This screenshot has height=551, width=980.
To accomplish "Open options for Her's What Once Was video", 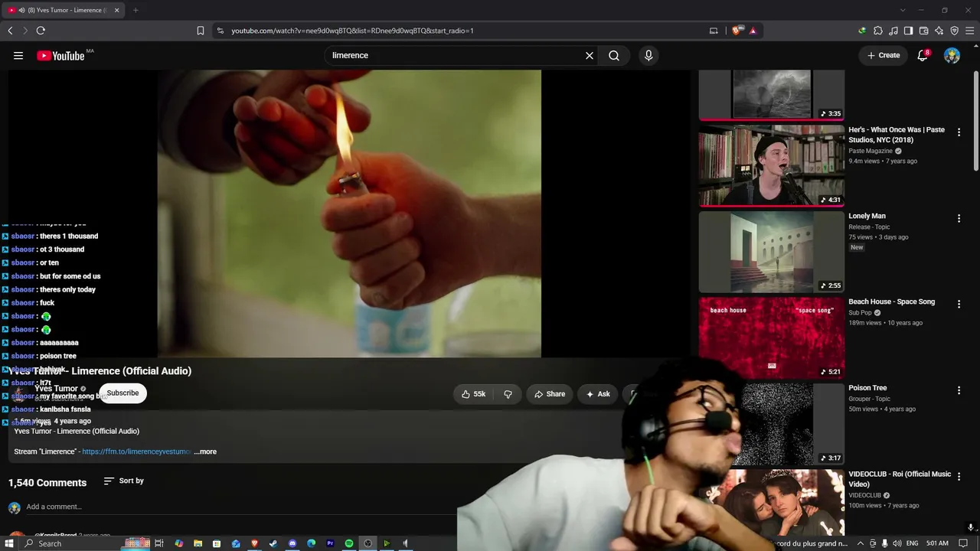I will 959,132.
